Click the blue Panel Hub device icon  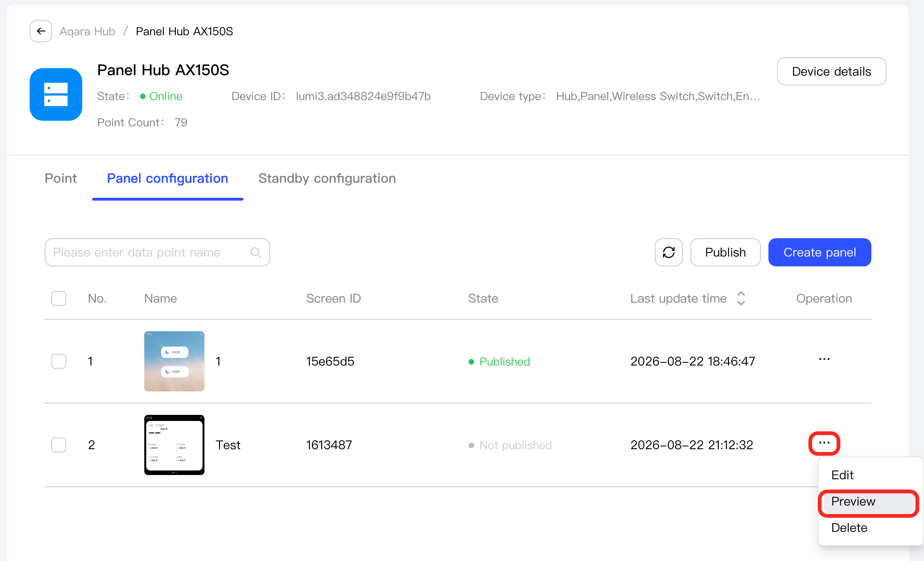point(56,94)
